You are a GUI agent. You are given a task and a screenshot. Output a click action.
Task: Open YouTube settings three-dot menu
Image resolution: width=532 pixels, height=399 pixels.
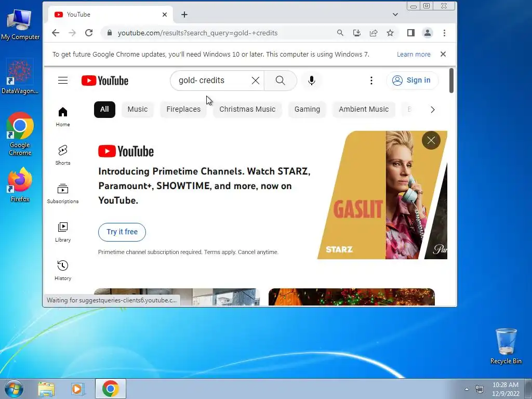(371, 81)
